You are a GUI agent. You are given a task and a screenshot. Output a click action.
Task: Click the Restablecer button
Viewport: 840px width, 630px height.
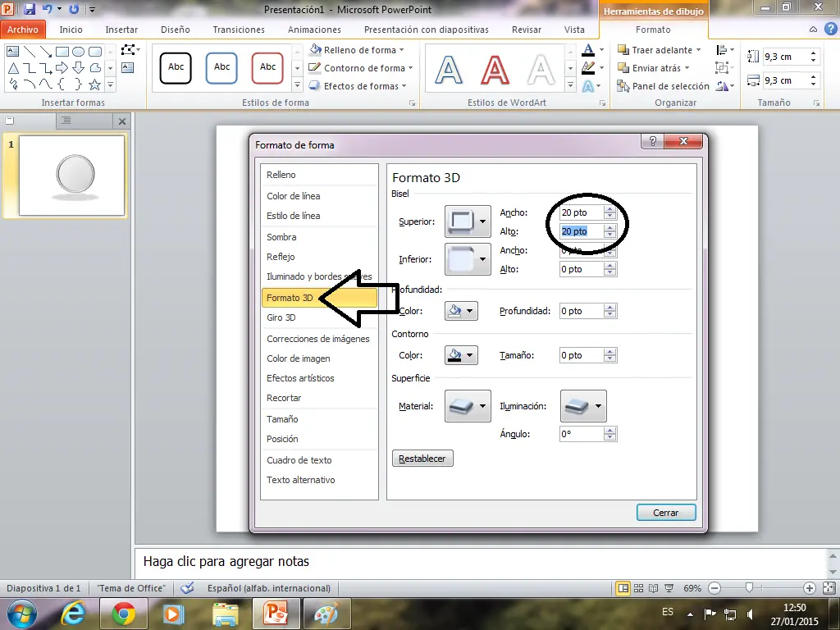click(x=422, y=459)
